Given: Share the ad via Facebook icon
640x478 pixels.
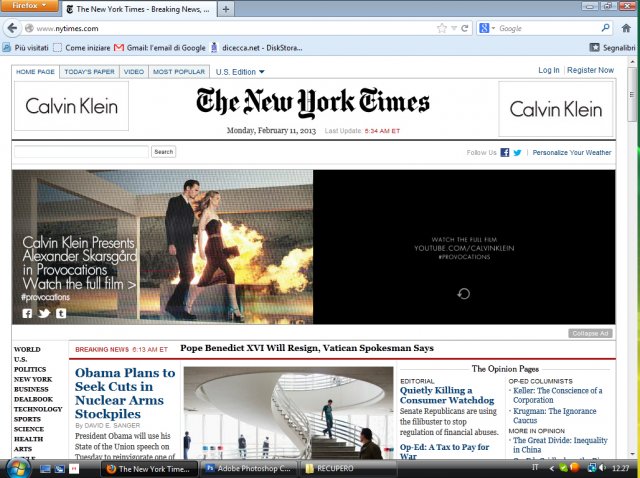Looking at the screenshot, I should pyautogui.click(x=27, y=313).
